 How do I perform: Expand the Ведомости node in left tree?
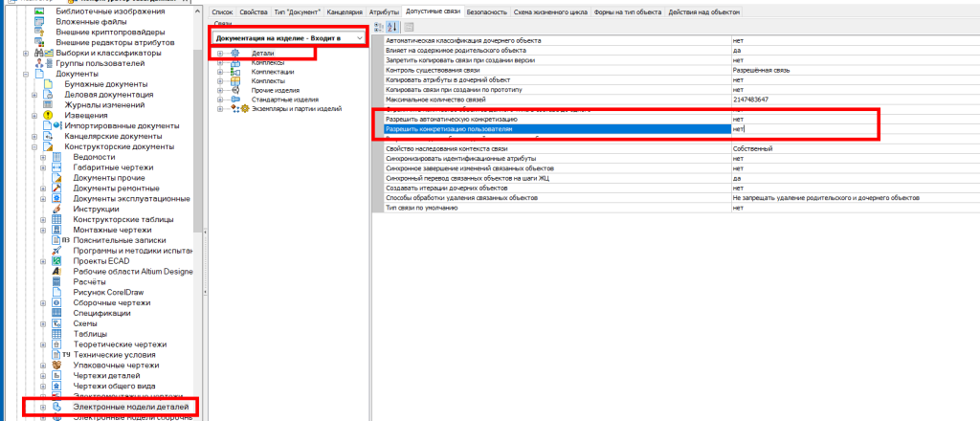[x=42, y=157]
